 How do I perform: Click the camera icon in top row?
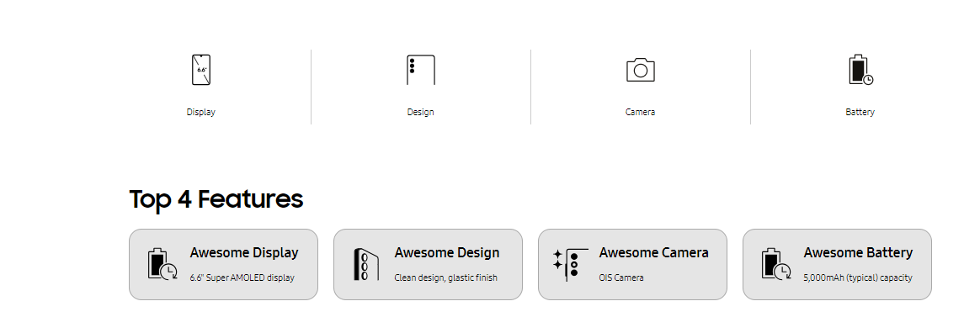click(x=641, y=69)
